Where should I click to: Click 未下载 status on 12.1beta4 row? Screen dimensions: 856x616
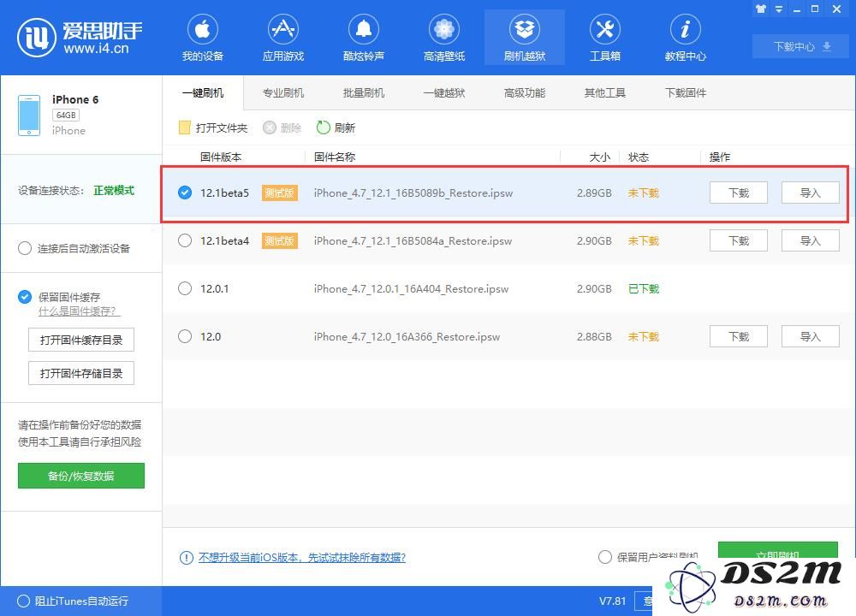[x=644, y=240]
